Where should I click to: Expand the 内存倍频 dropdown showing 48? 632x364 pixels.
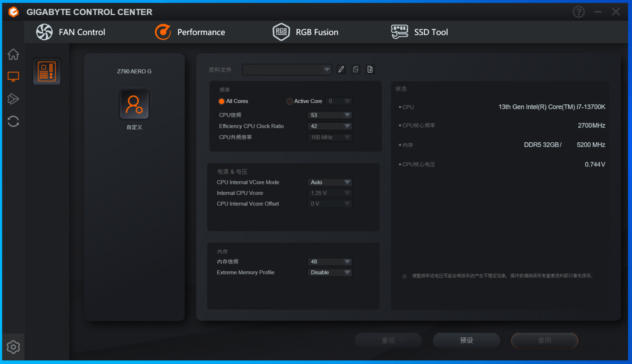(x=330, y=261)
